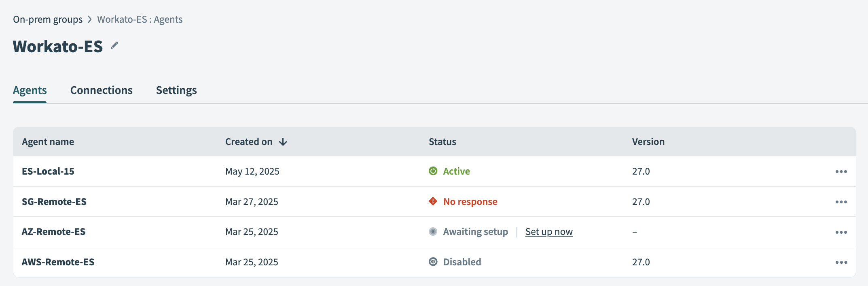Open the more options menu for AZ-Remote-ES
Screen dimensions: 868x286
pyautogui.click(x=841, y=232)
